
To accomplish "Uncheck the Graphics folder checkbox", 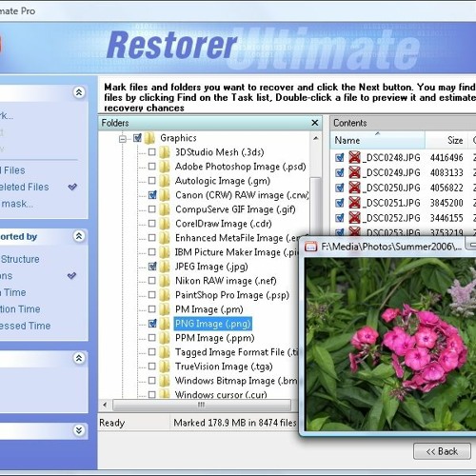I will [137, 138].
